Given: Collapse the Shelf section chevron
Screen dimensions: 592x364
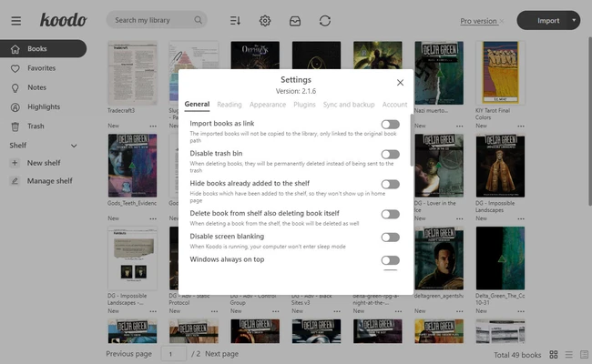Looking at the screenshot, I should point(74,146).
